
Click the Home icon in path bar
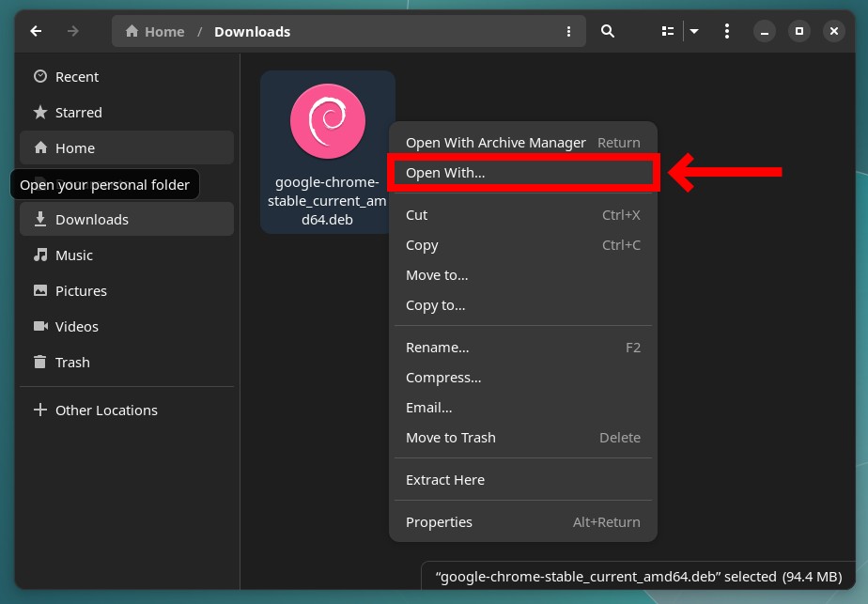tap(132, 31)
